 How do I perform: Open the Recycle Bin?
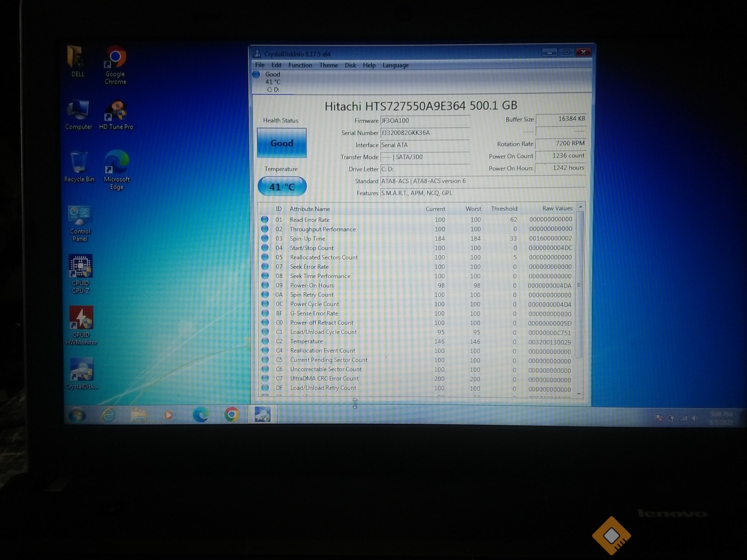coord(79,167)
